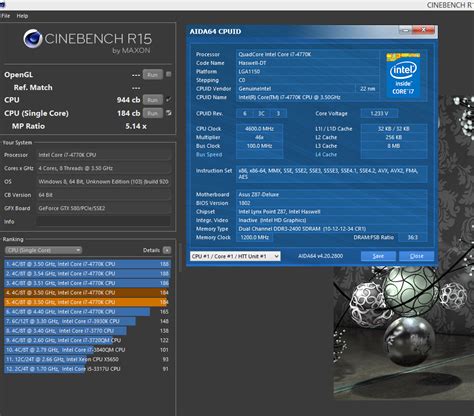
Task: Click the Info input field
Action: [x=104, y=221]
